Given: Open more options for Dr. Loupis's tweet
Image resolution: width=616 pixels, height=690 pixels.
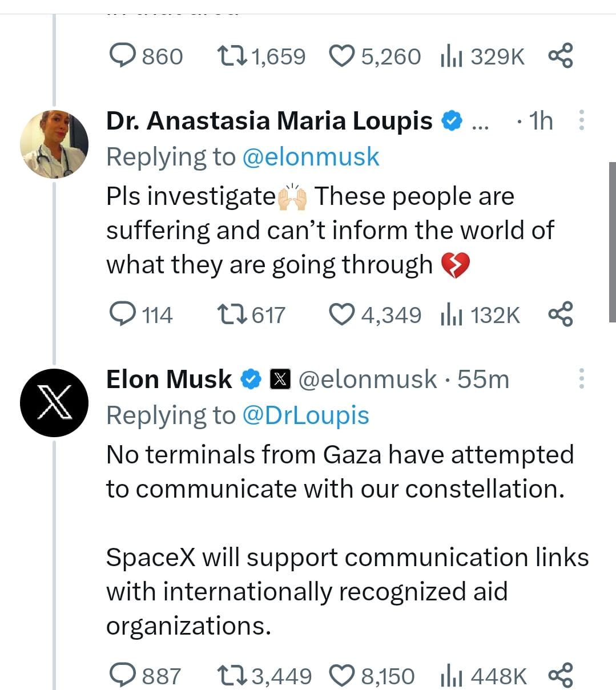Looking at the screenshot, I should pos(581,120).
